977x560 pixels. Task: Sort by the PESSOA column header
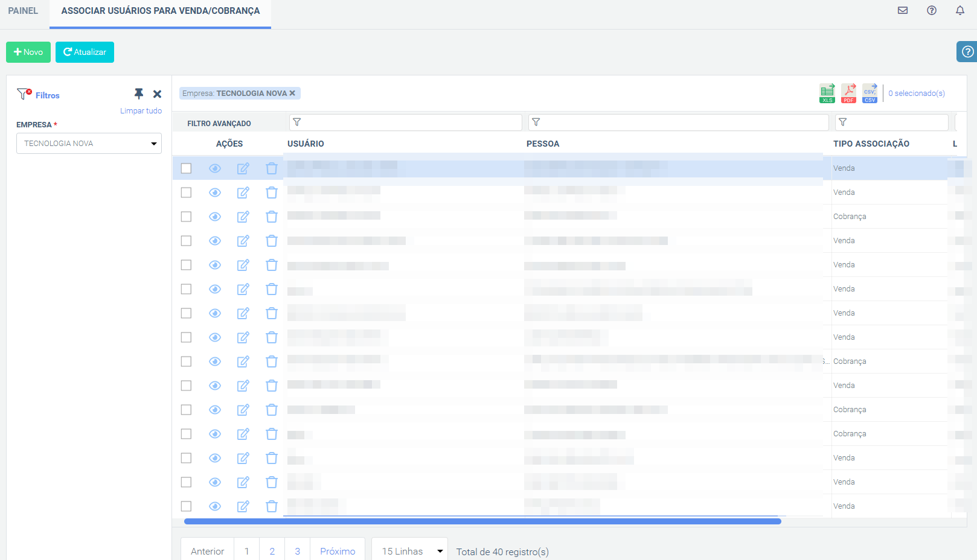[543, 144]
